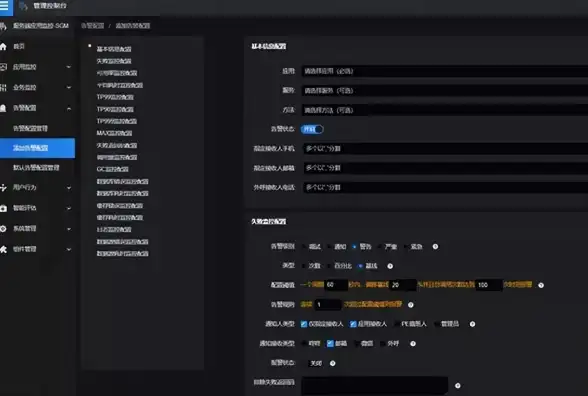Click the mobile receivers input field
The width and height of the screenshot is (588, 396).
[446, 149]
